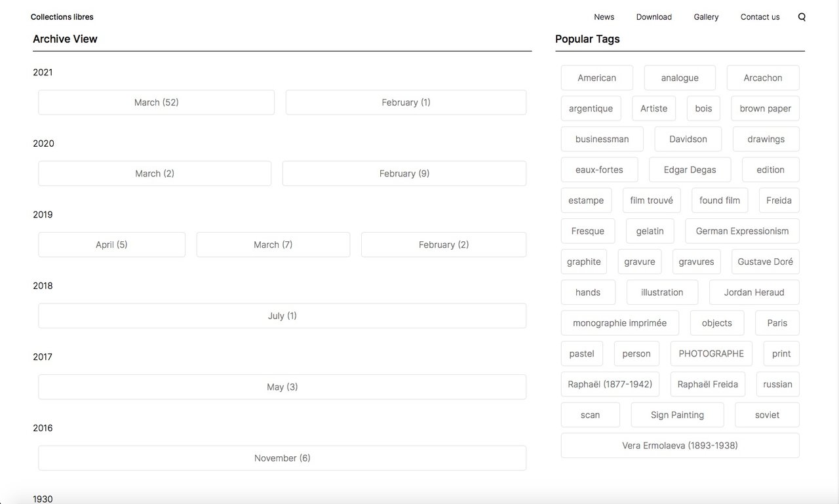Open the July (1) archive under 2018
The height and width of the screenshot is (504, 839).
pos(282,315)
